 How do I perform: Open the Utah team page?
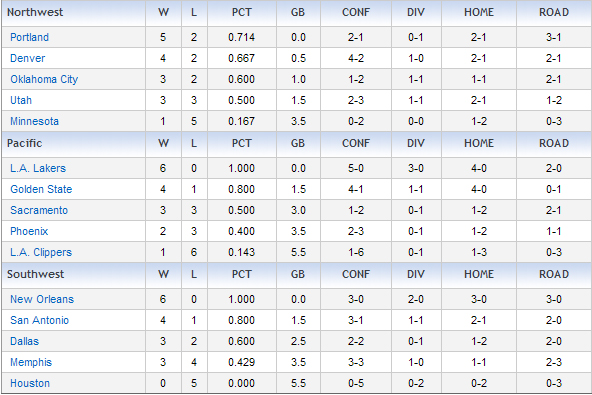click(x=21, y=100)
